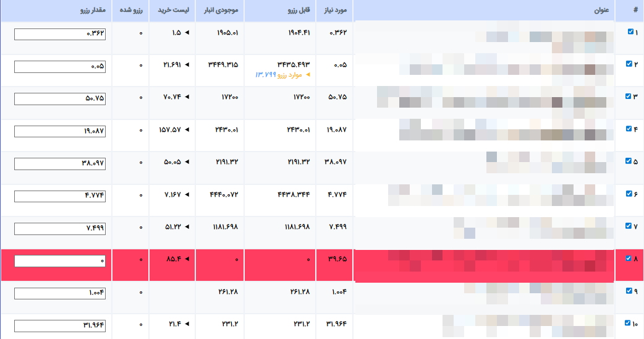Expand the orange arrow before موارد رزرو in row 2

(x=308, y=74)
